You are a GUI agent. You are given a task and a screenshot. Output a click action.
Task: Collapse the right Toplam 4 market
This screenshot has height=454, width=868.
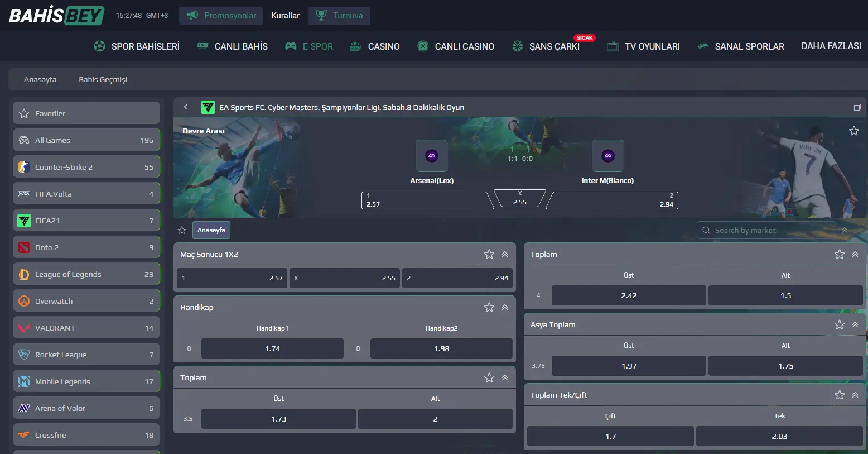855,254
